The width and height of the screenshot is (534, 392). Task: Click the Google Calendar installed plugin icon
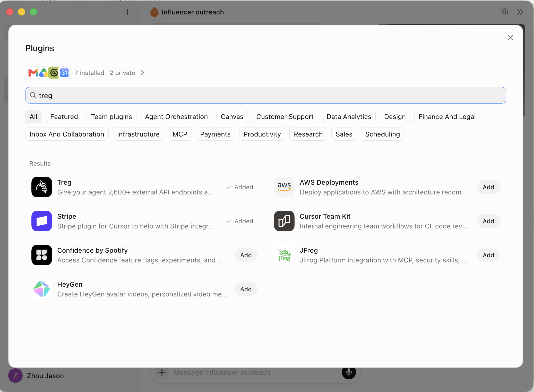coord(64,73)
